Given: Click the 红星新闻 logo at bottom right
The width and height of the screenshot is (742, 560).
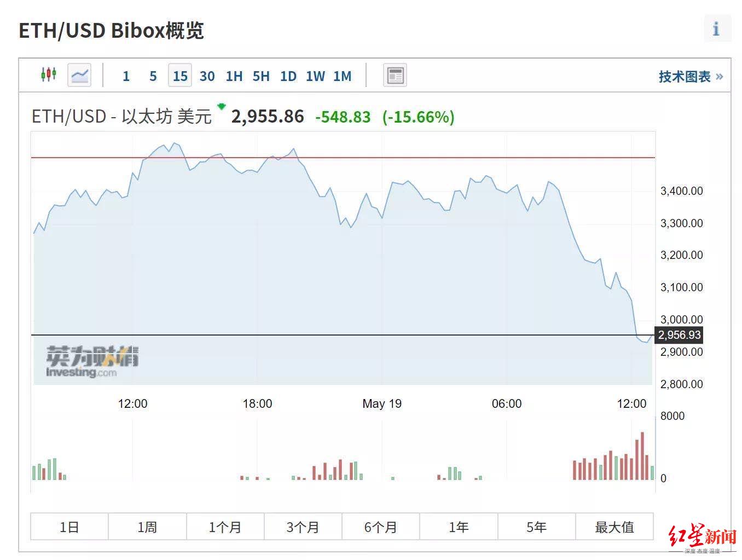Looking at the screenshot, I should [702, 534].
